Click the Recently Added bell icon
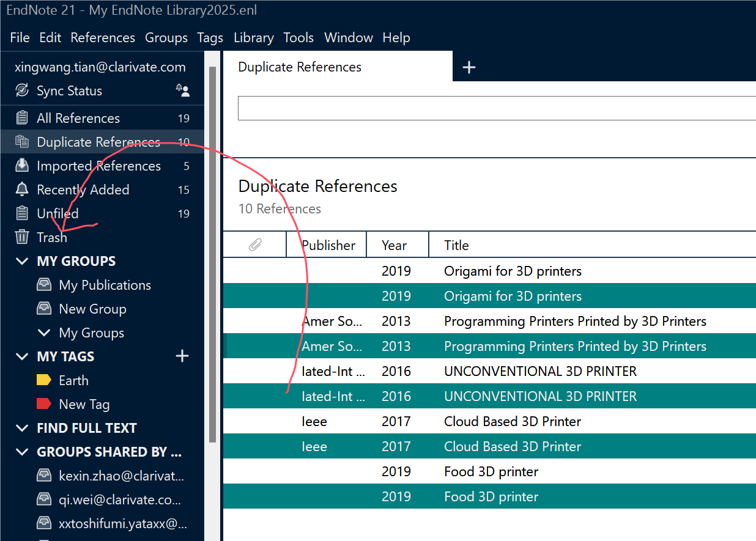Viewport: 756px width, 541px height. (x=21, y=190)
